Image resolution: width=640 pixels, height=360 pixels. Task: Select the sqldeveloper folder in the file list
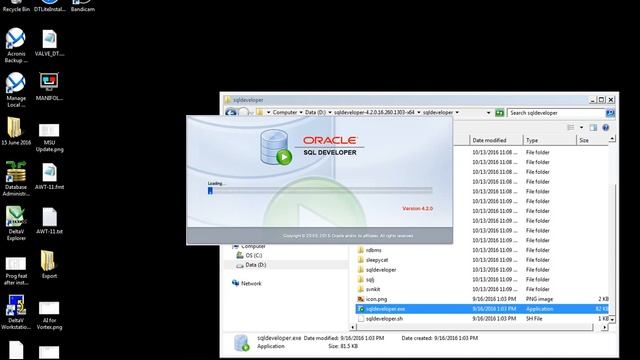(381, 270)
